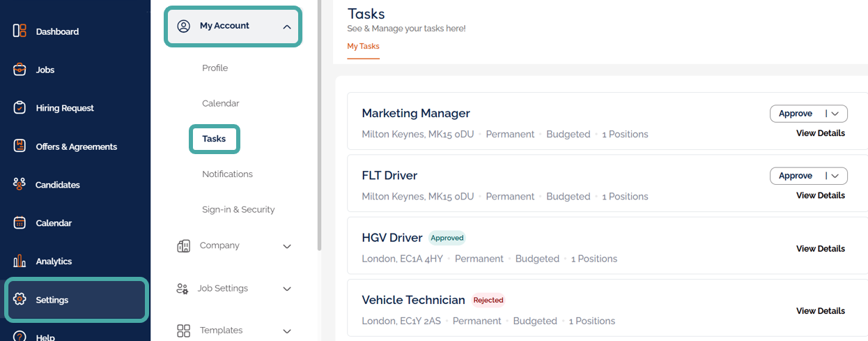Click the Settings gear icon

tap(20, 300)
